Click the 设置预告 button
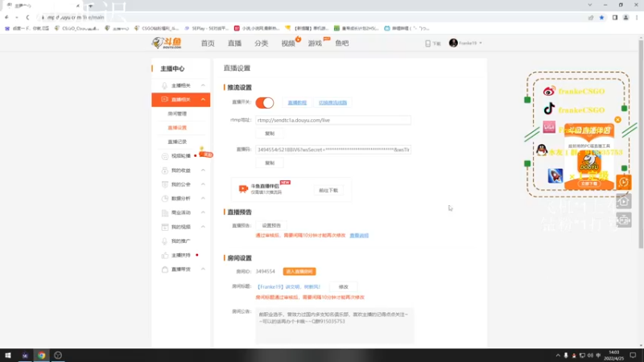This screenshot has width=644, height=362. pyautogui.click(x=271, y=225)
